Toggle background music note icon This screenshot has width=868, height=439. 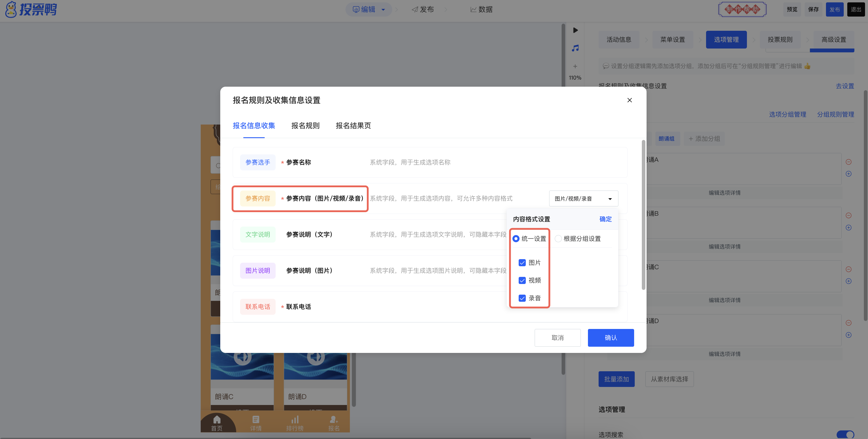click(575, 48)
